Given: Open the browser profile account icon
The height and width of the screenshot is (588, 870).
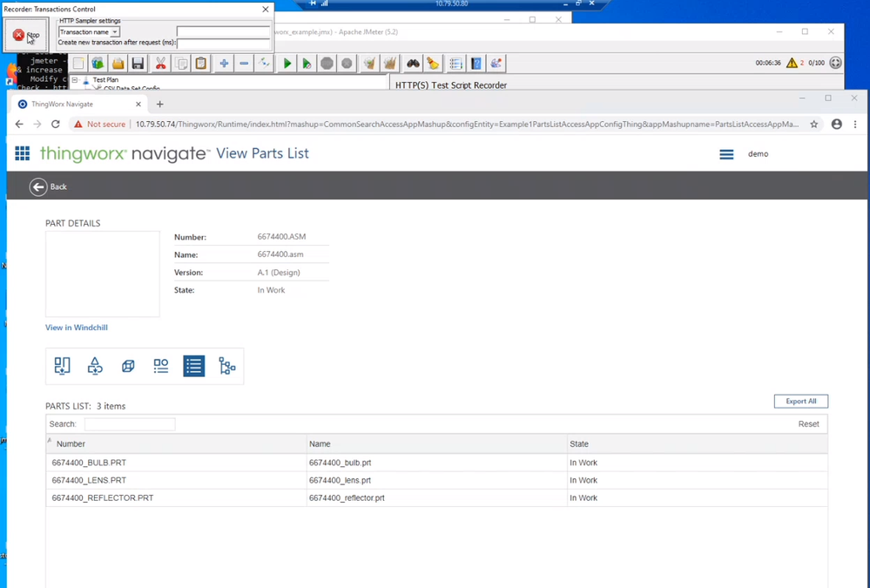Looking at the screenshot, I should tap(837, 125).
